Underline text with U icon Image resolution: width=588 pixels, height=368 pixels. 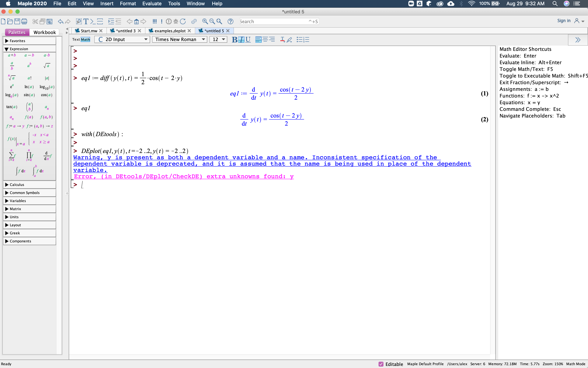click(x=248, y=39)
